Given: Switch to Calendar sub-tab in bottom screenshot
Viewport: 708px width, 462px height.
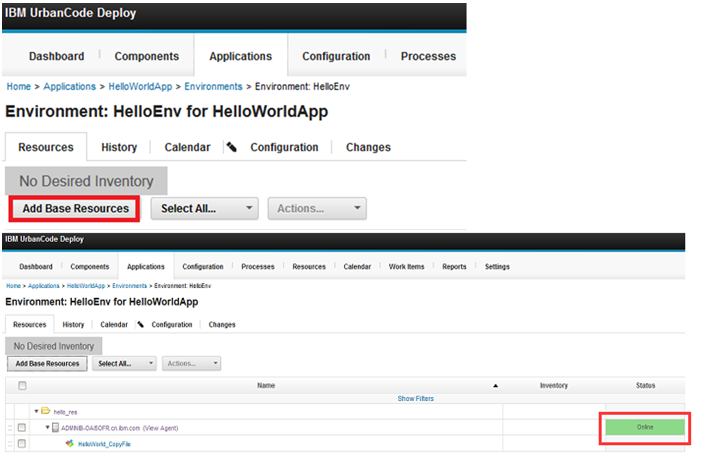Looking at the screenshot, I should point(114,324).
